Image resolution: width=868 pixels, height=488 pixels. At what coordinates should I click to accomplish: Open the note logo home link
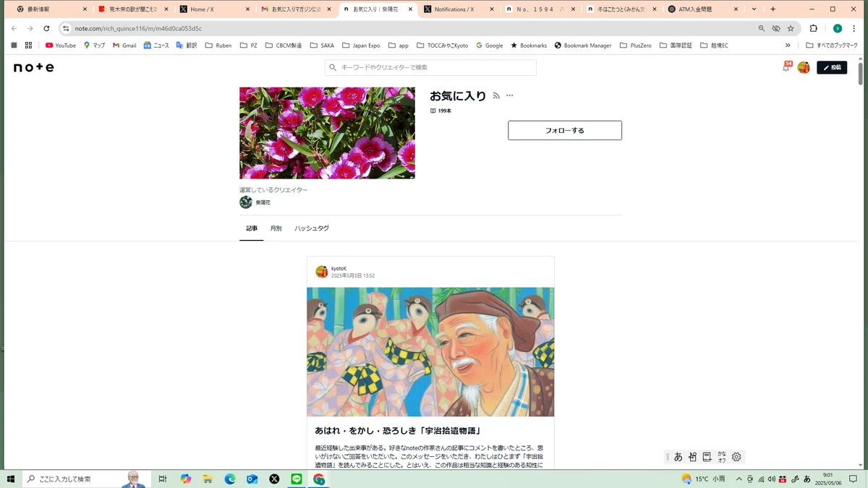point(33,67)
